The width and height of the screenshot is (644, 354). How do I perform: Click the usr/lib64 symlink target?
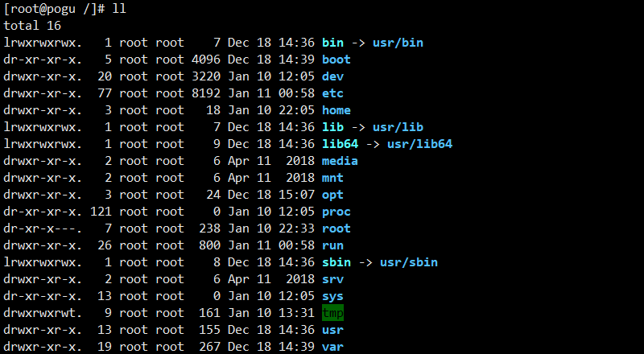click(x=419, y=144)
